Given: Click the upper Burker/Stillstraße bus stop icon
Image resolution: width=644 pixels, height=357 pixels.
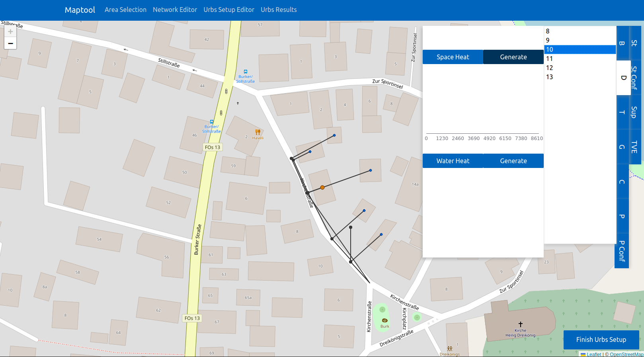Looking at the screenshot, I should click(x=246, y=72).
